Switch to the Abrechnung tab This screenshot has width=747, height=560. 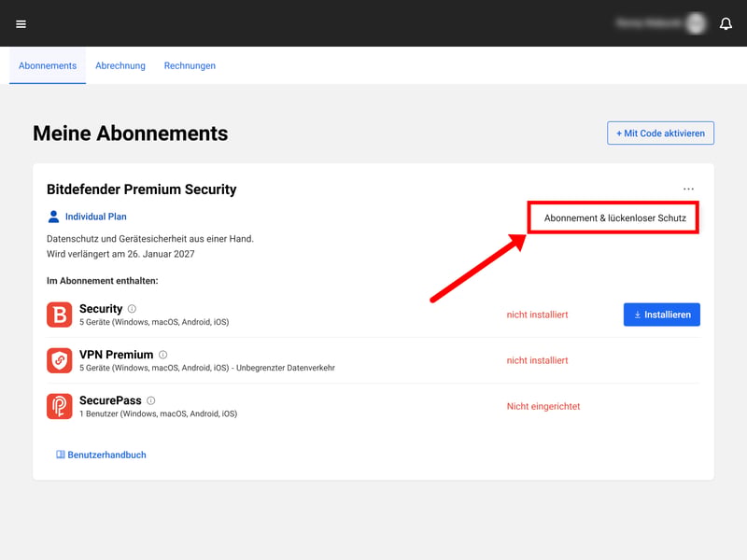120,65
